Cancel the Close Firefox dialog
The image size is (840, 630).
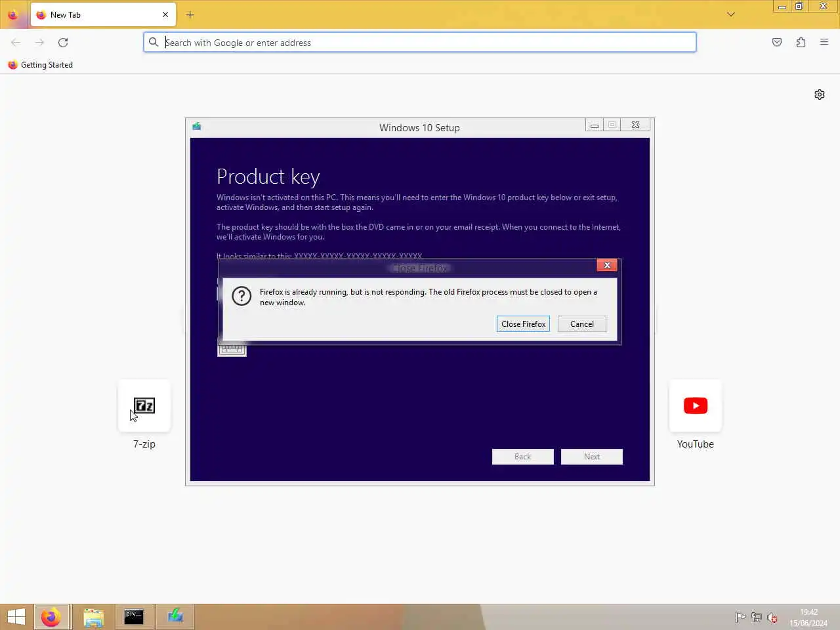point(581,324)
